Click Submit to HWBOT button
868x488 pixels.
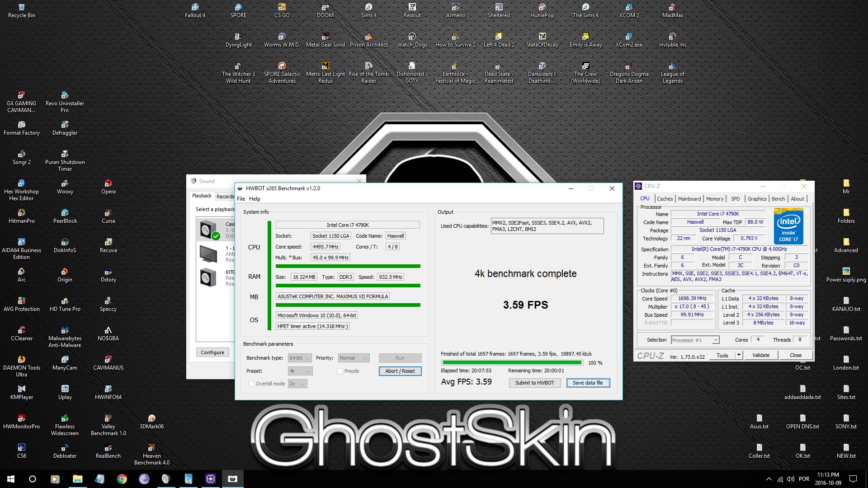tap(534, 383)
